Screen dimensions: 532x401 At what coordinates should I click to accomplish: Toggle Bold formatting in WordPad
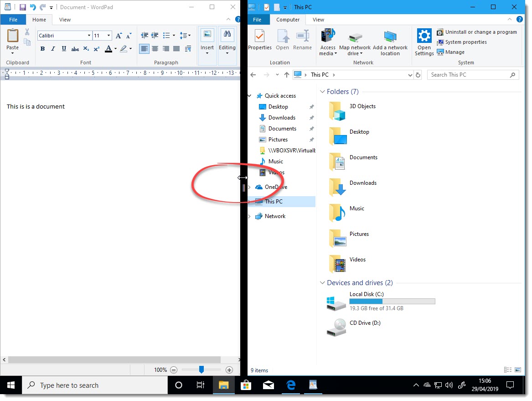[x=42, y=49]
